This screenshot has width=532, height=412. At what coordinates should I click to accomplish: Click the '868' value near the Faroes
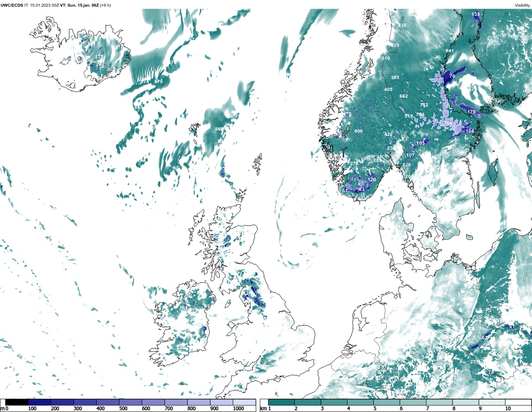(x=219, y=129)
